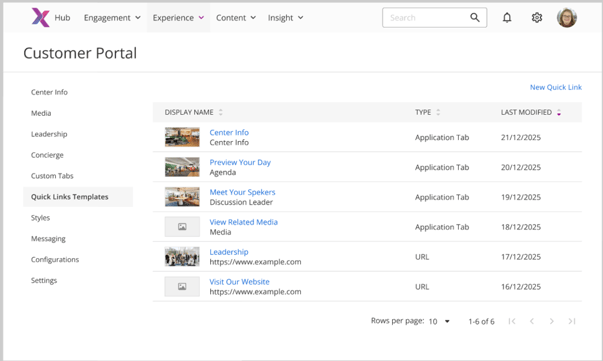Click image placeholder icon for View Related Media
Screen dimensions: 603x361
coord(182,227)
